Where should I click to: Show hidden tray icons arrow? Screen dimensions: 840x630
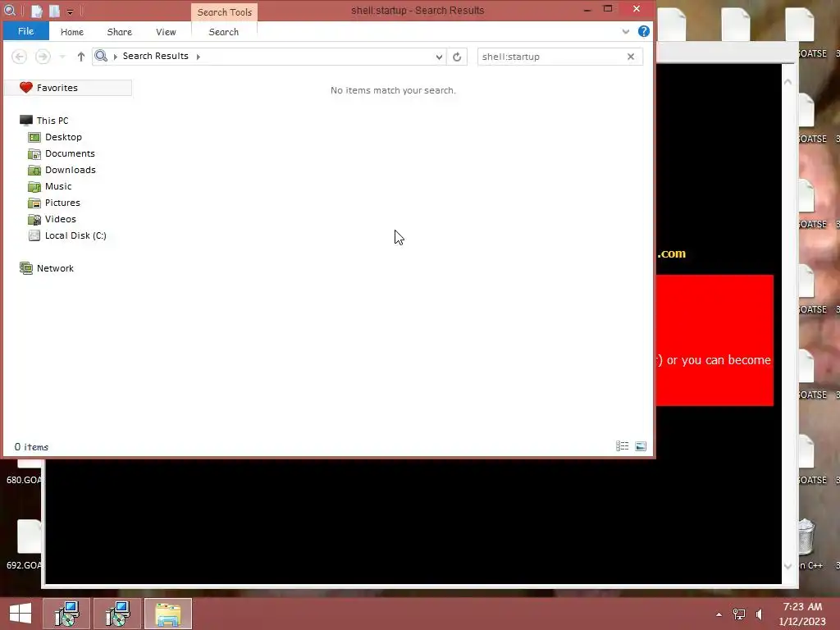click(x=719, y=614)
